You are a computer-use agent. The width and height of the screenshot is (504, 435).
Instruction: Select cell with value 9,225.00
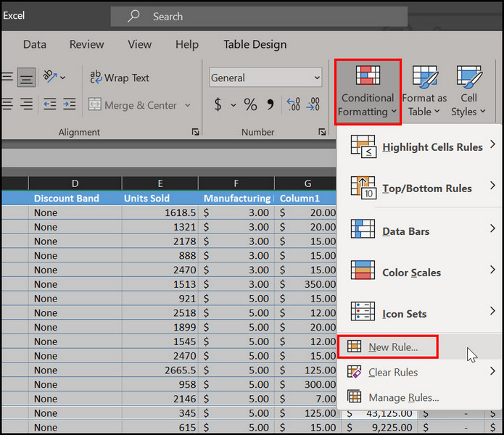point(379,427)
